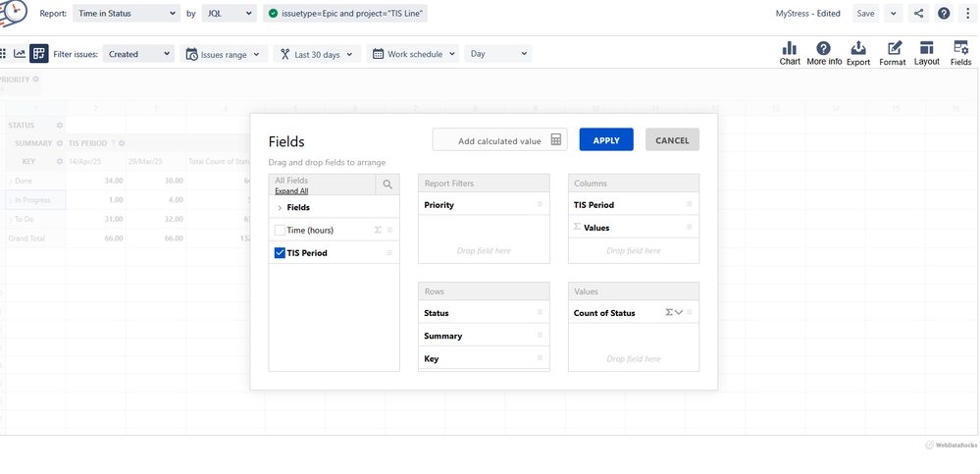Click the filter icon next to TIS PERIOD header

tap(113, 143)
